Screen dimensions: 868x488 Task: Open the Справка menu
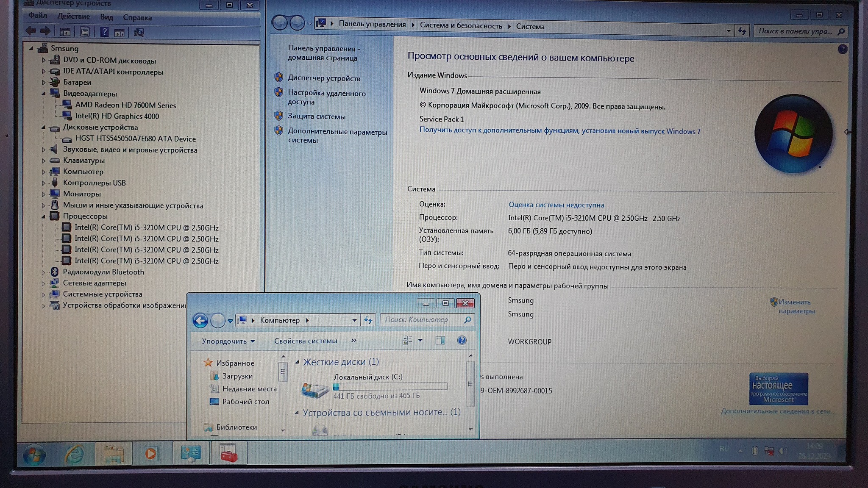(x=137, y=18)
